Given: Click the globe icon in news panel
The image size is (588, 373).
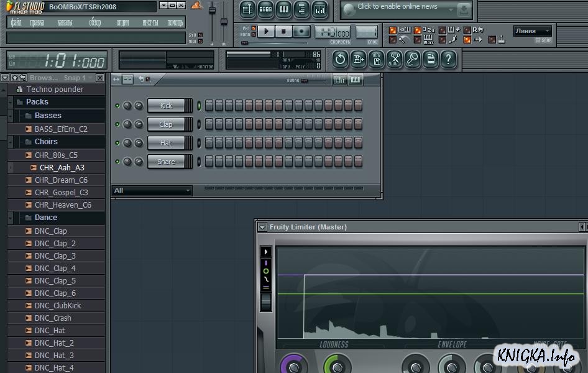Looking at the screenshot, I should (349, 9).
